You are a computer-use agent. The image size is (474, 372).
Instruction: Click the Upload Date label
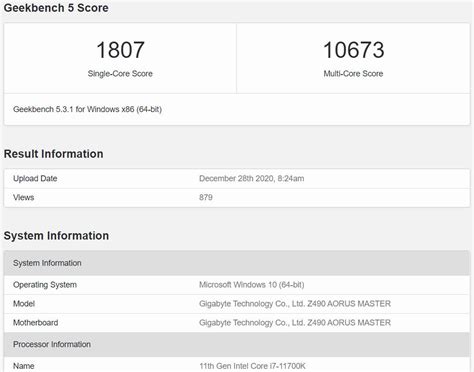tap(35, 179)
